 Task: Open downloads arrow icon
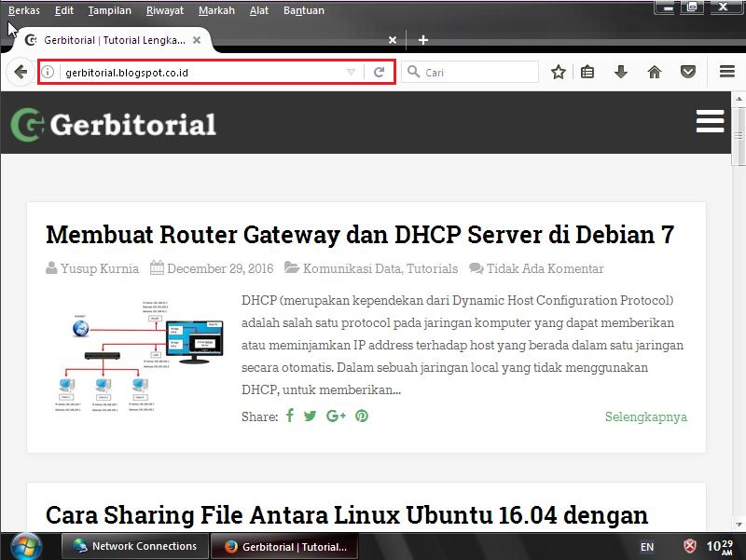tap(621, 73)
